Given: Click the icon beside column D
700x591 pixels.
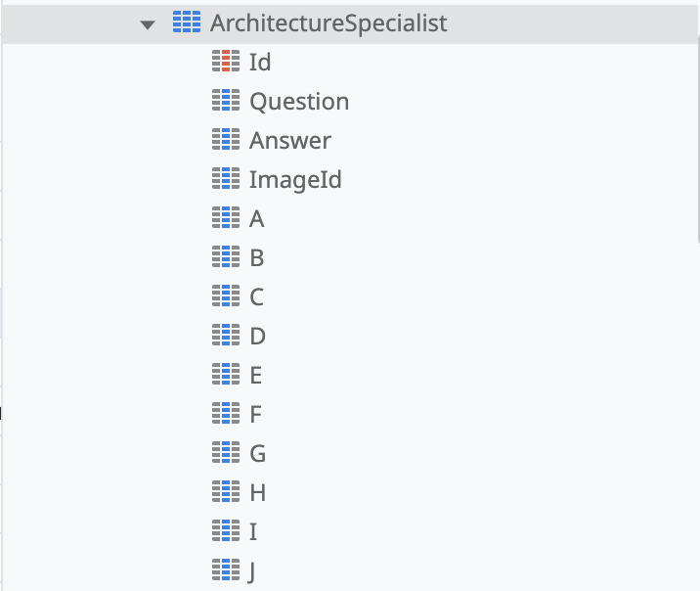Looking at the screenshot, I should 226,337.
